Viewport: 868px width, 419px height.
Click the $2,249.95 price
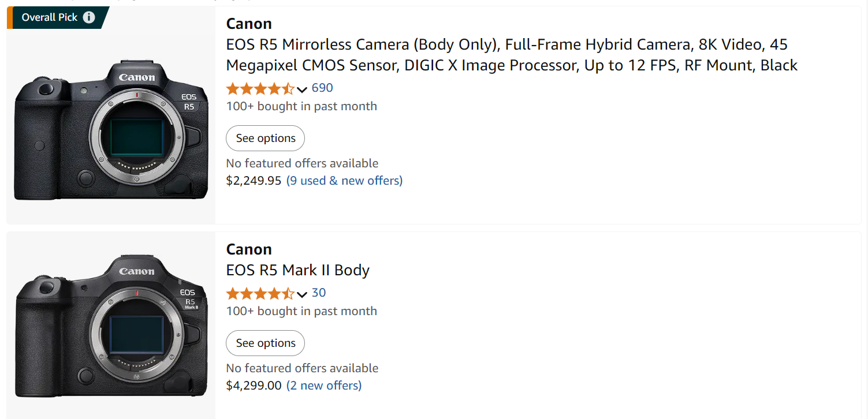254,181
